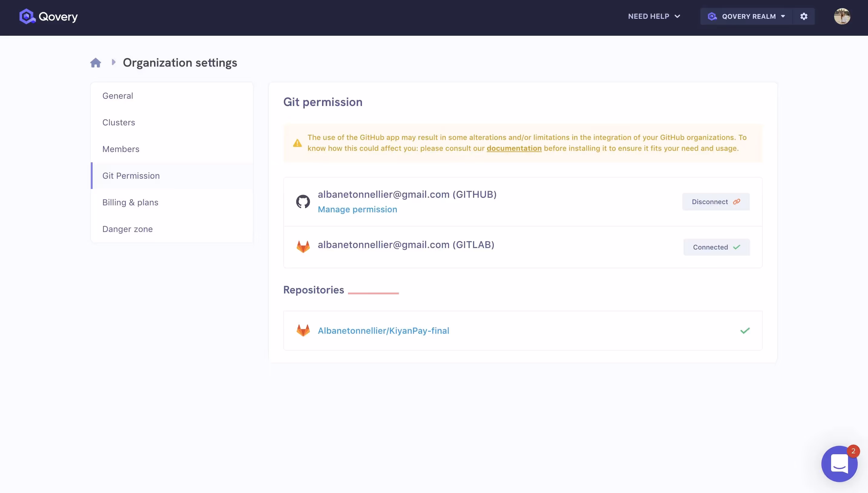Screen dimensions: 868x493
Task: Click the home breadcrumb icon
Action: (x=95, y=62)
